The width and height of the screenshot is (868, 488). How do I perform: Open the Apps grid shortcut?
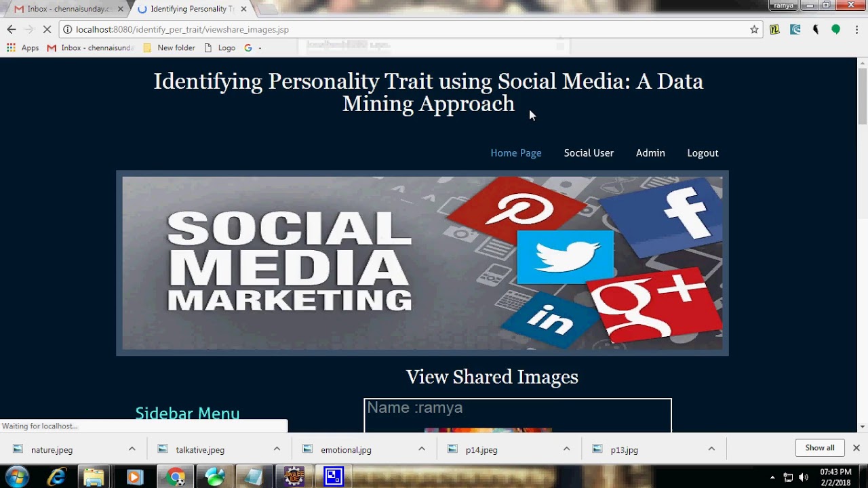click(x=22, y=48)
